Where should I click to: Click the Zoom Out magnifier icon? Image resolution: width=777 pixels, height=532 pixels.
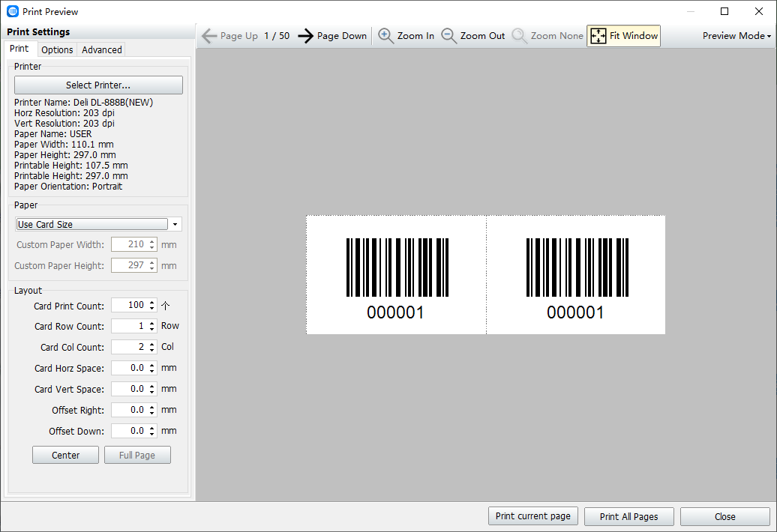click(x=449, y=36)
